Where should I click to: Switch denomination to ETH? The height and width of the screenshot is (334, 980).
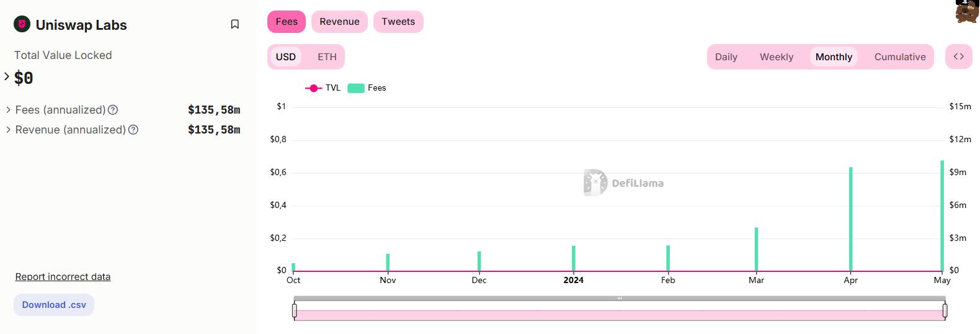point(327,57)
